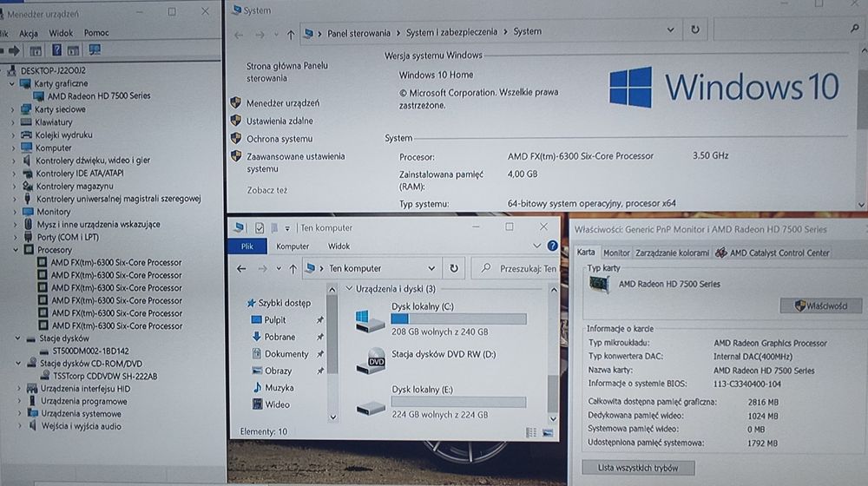The image size is (868, 486).
Task: Open the Plik tab in Ten komputer window
Action: [x=247, y=246]
